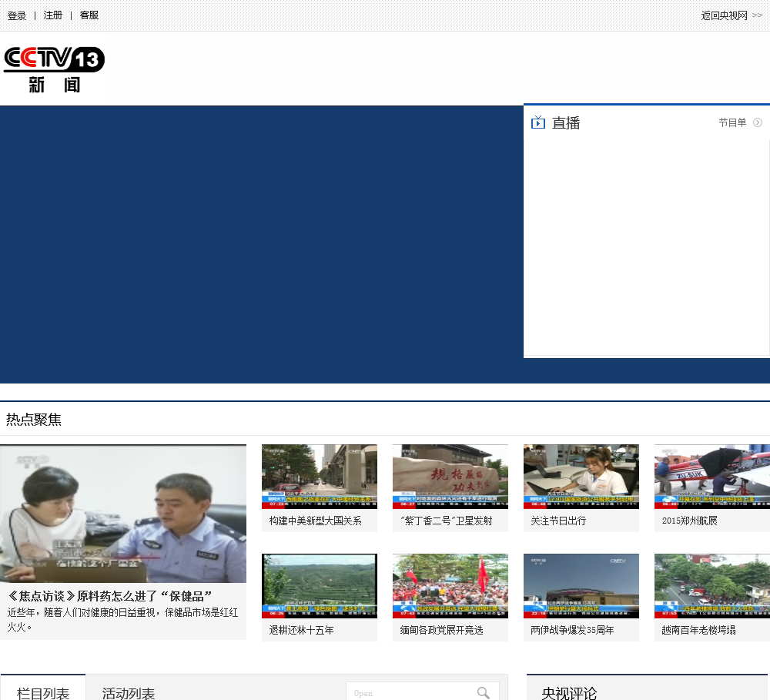Open thumbnail for 构建中美新型大国关系
The image size is (770, 700).
coord(320,477)
